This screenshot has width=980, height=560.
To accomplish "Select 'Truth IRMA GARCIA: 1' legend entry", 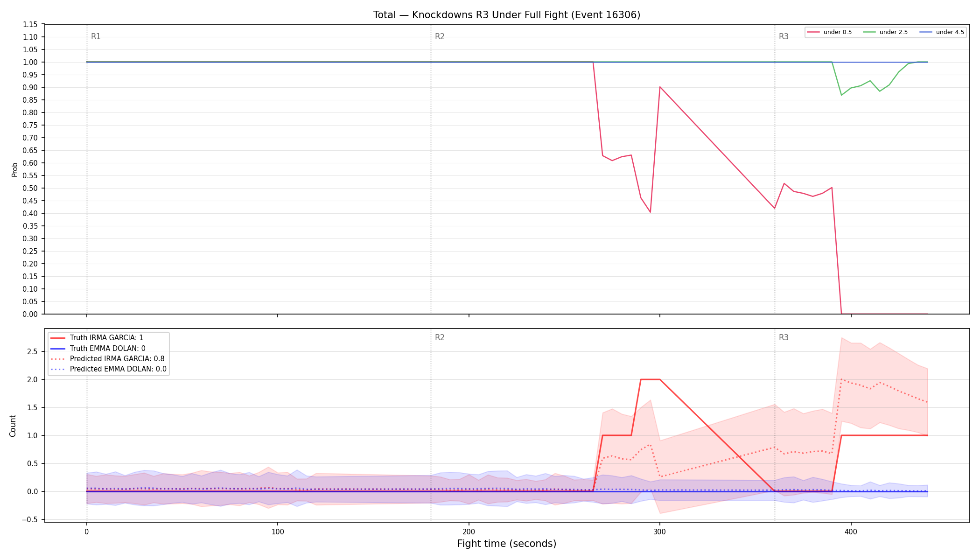I will click(97, 338).
